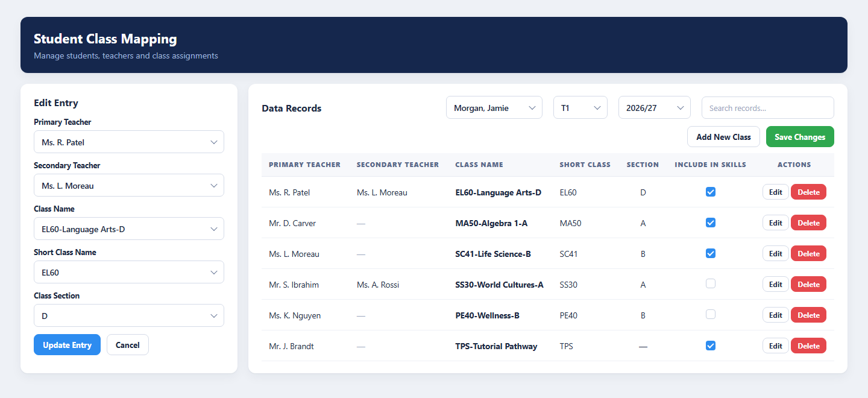Delete the PE40-Wellness-B row
Screen dimensions: 868x398
tap(808, 315)
